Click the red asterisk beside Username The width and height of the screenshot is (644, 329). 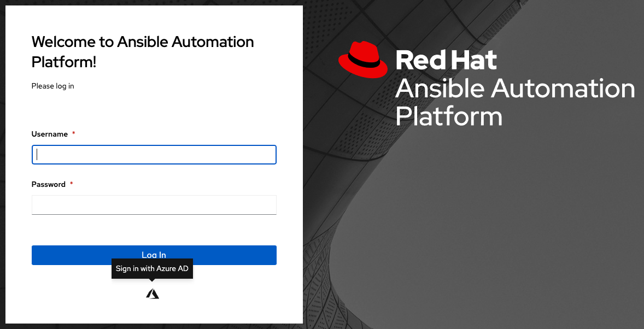pos(74,134)
